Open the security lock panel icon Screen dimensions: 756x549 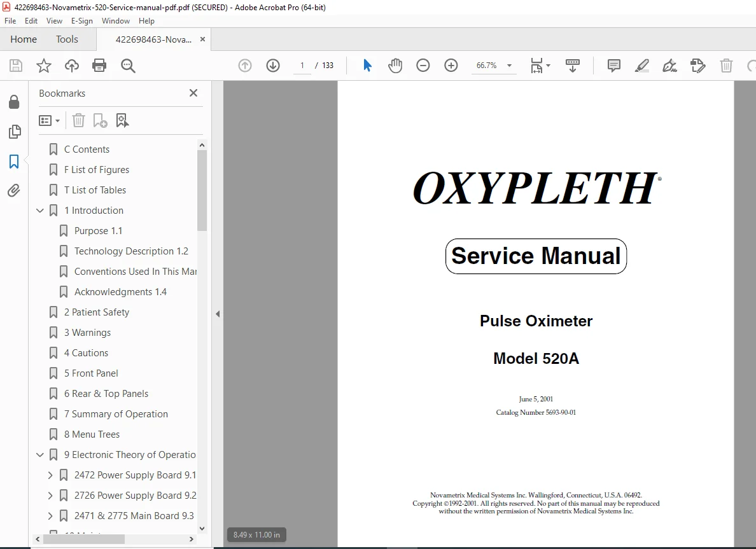[x=14, y=102]
